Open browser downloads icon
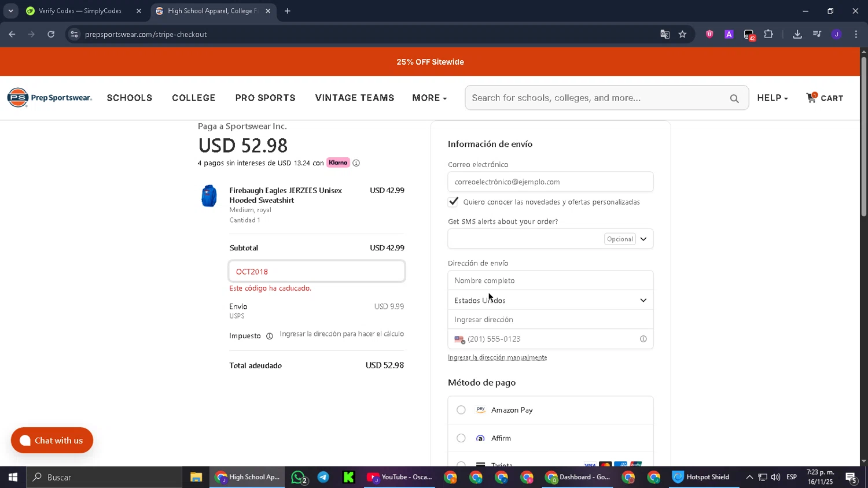The width and height of the screenshot is (868, 488). [797, 34]
